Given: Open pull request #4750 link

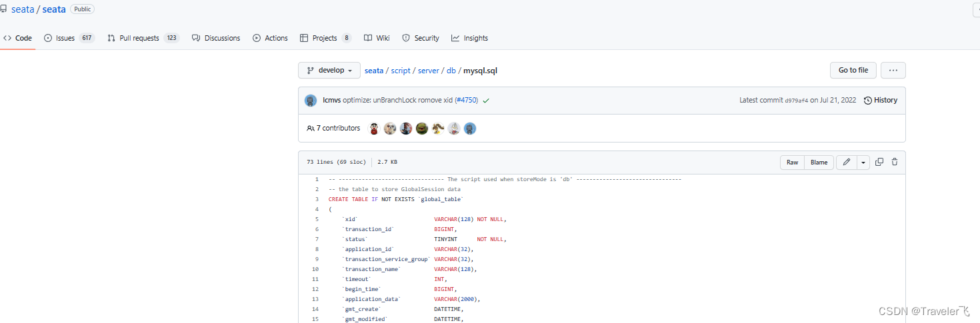Looking at the screenshot, I should (x=467, y=101).
